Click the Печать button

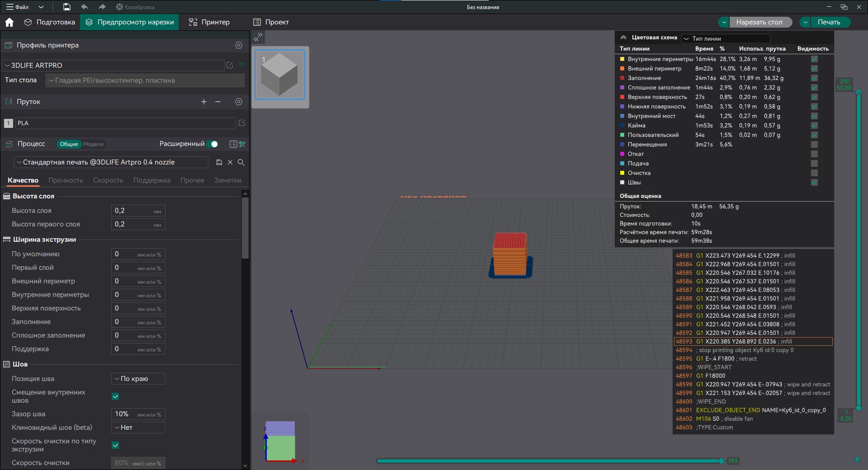click(x=829, y=22)
